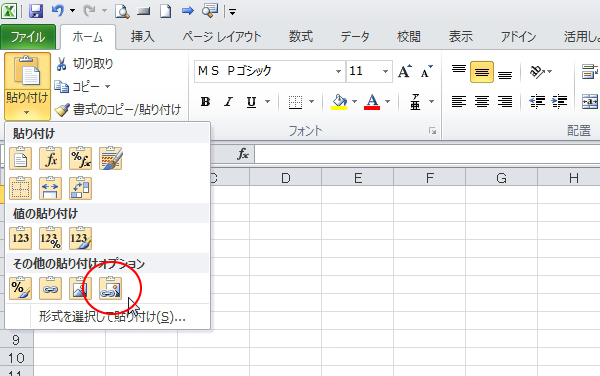Image resolution: width=600 pixels, height=376 pixels.
Task: Toggle Italic formatting
Action: tap(228, 102)
